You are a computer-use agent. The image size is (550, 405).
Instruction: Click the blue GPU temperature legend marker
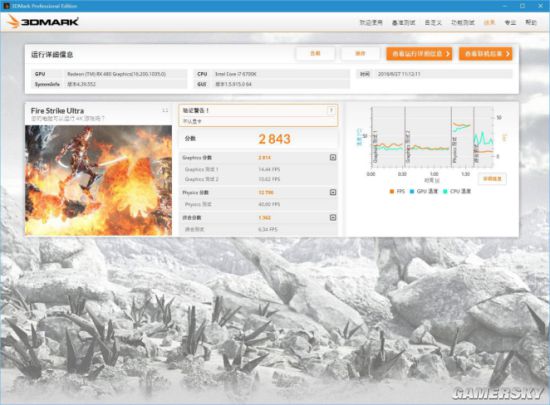tap(412, 191)
